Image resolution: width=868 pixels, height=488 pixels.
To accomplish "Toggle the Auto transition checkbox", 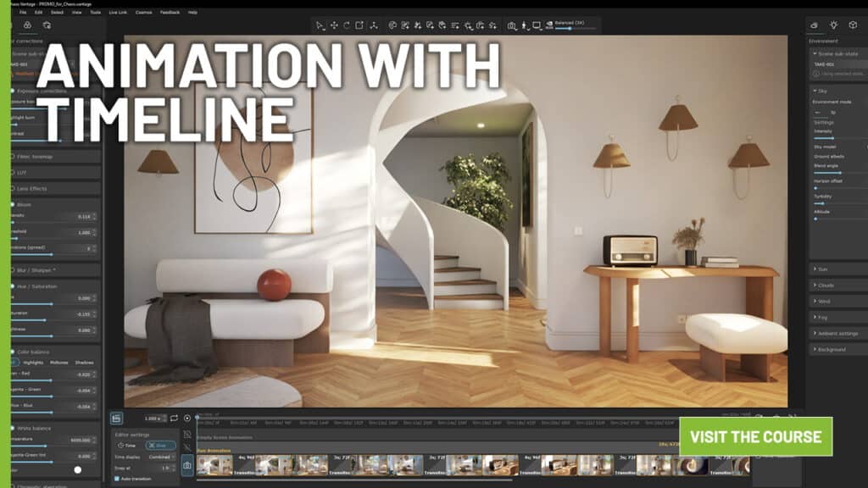I will 117,479.
